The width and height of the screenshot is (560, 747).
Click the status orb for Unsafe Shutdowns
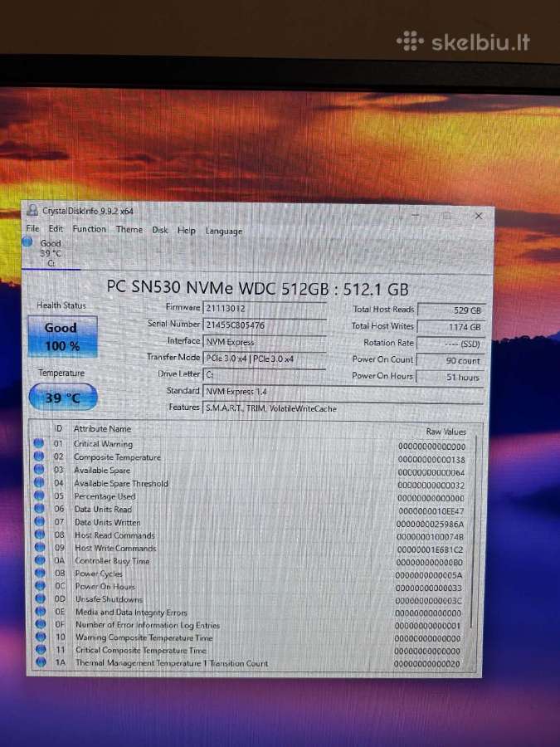pos(41,598)
